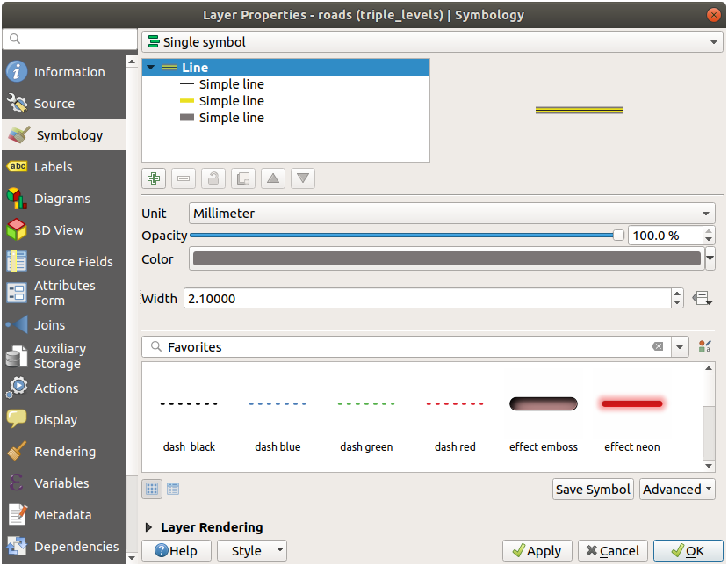
Task: Click the green plus add symbol layer button
Action: point(154,178)
